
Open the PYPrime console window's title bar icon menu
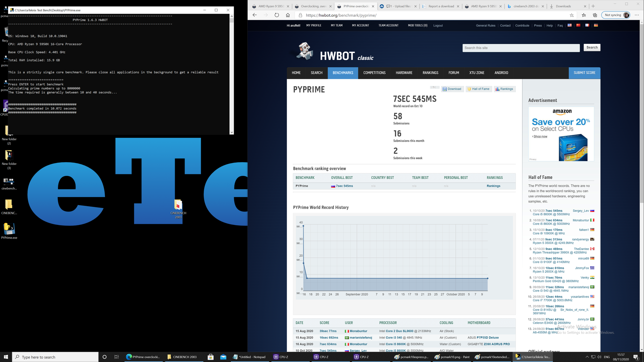pos(12,10)
